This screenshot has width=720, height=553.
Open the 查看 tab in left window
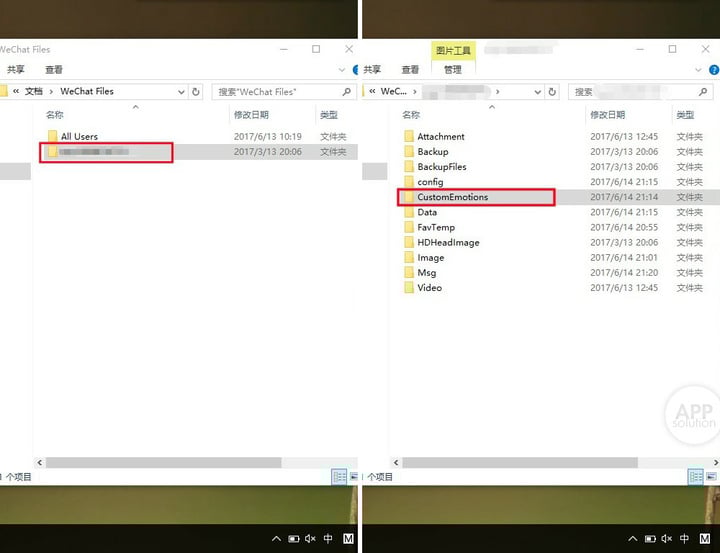[54, 70]
